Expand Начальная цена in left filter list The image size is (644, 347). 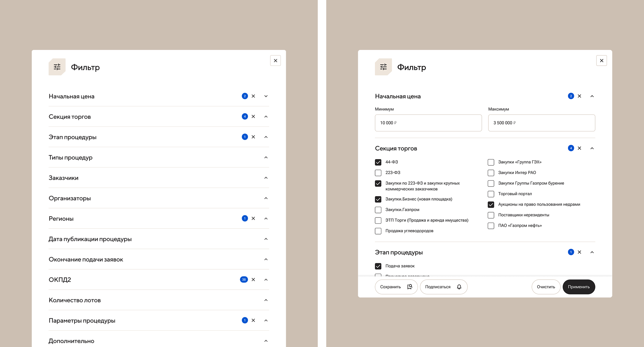tap(266, 96)
